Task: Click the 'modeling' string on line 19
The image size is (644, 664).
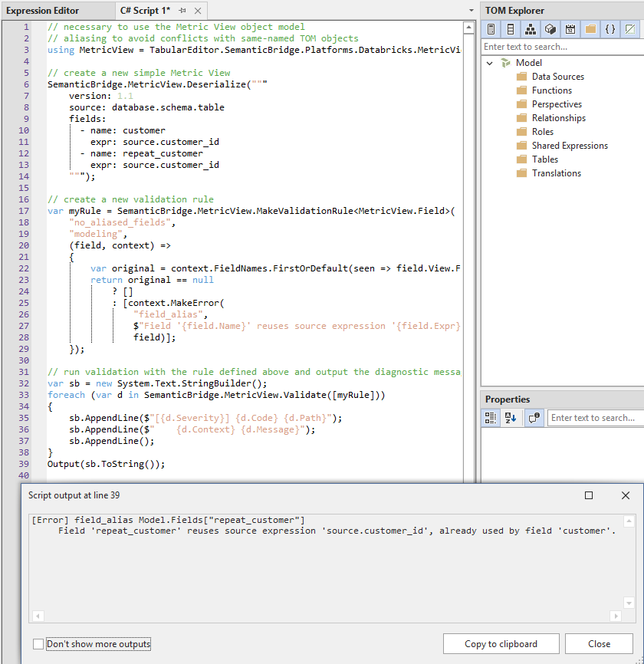Action: coord(96,234)
